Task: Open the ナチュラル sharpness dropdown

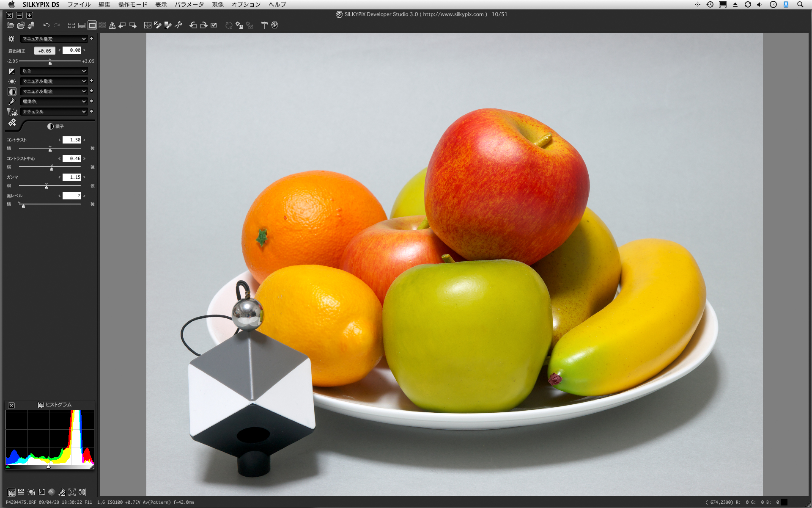Action: (x=54, y=112)
